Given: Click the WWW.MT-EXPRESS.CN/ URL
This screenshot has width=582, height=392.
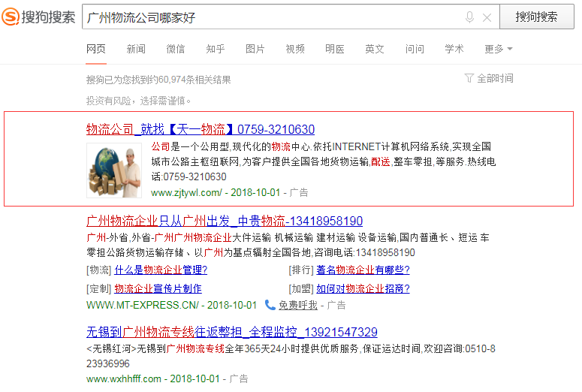Looking at the screenshot, I should click(143, 305).
